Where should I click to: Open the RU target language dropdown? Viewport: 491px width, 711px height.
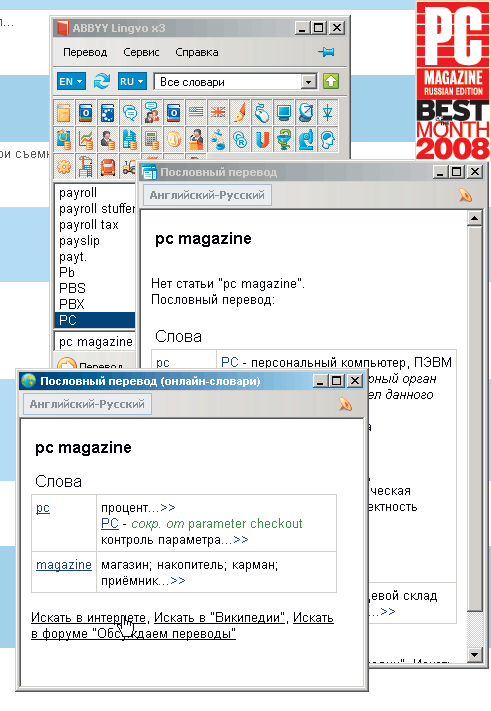point(132,82)
